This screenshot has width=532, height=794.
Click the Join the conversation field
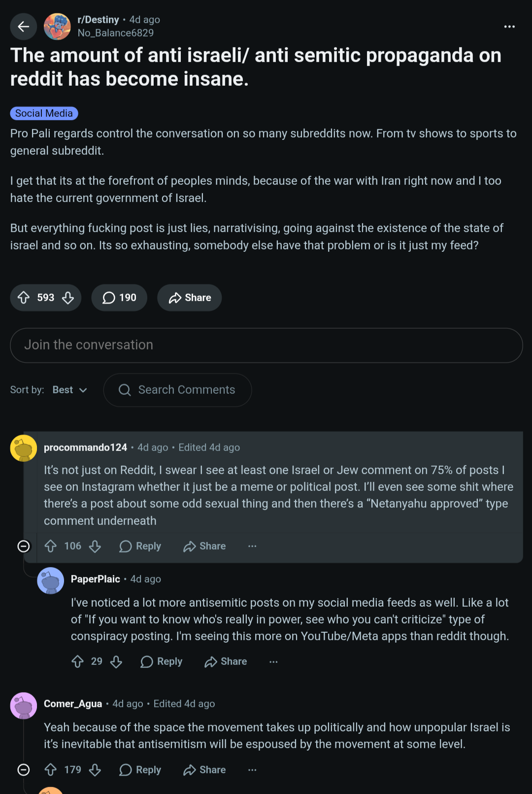[266, 345]
